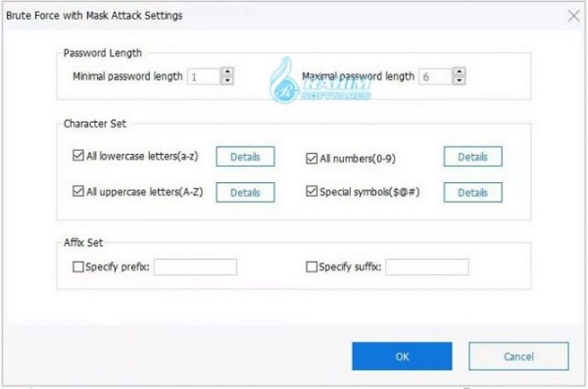
Task: Enable the Specify suffix checkbox
Action: (x=312, y=267)
